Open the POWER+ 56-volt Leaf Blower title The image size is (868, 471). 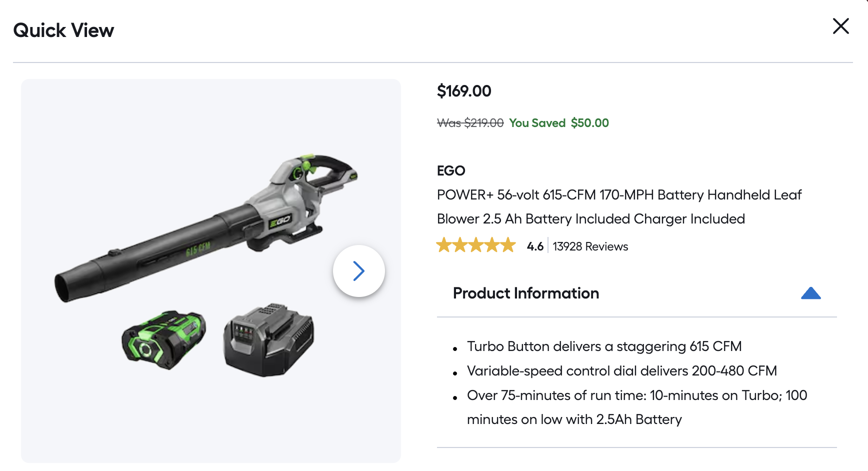(618, 206)
